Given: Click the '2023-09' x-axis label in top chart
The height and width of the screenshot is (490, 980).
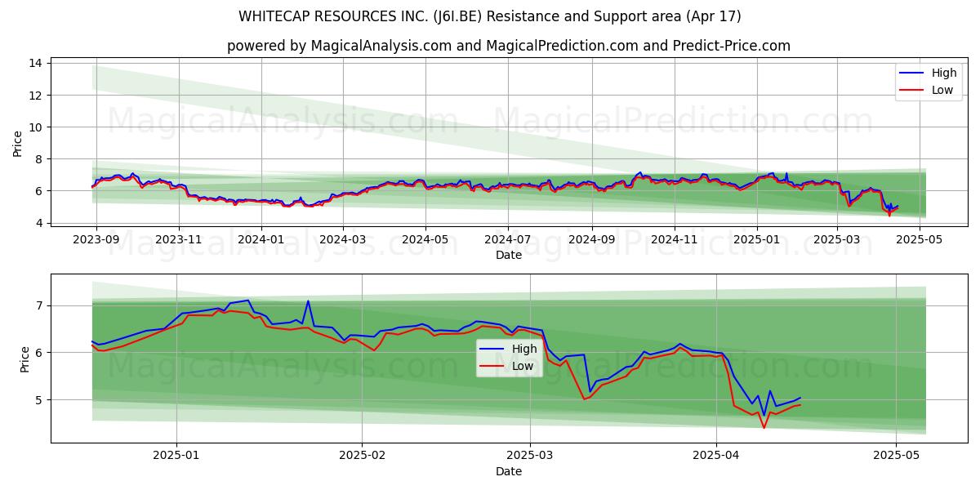Looking at the screenshot, I should (x=96, y=239).
